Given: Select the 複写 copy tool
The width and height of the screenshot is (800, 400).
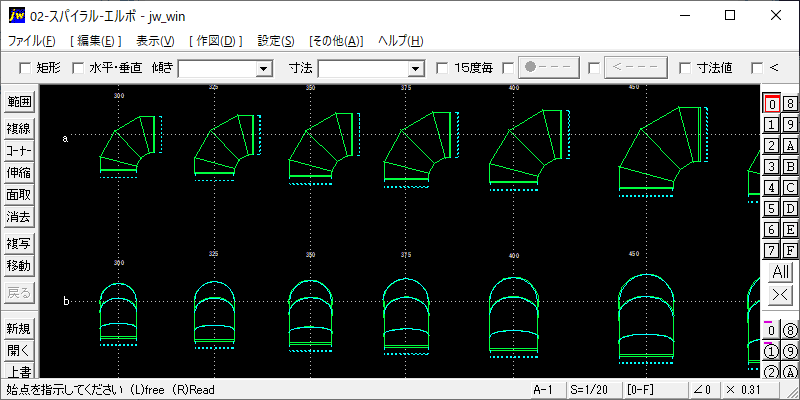Looking at the screenshot, I should click(19, 244).
